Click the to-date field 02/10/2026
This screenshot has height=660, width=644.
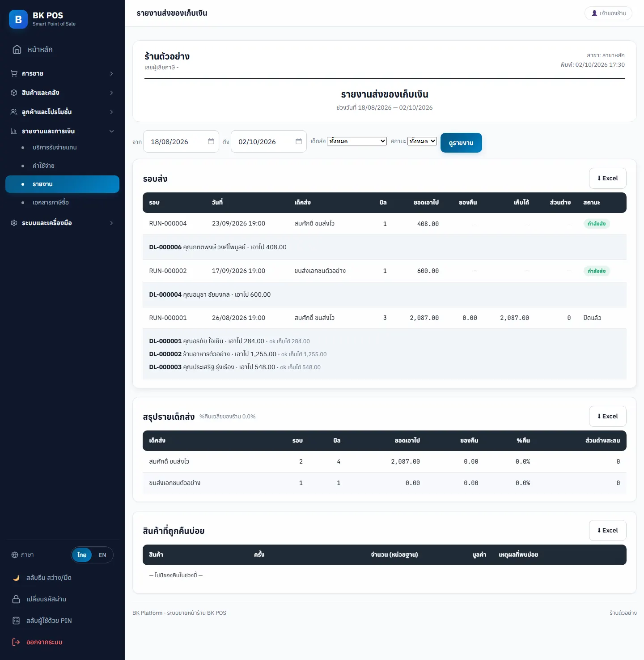point(269,141)
